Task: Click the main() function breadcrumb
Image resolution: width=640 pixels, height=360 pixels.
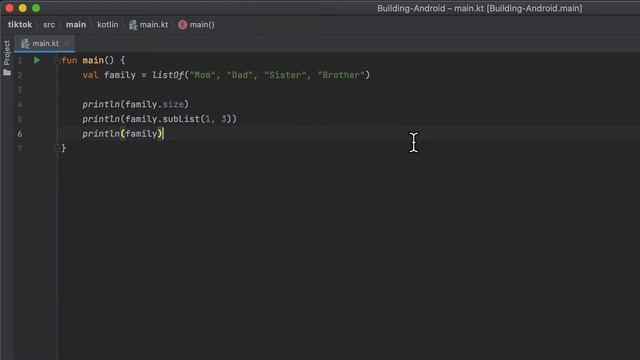Action: 196,24
